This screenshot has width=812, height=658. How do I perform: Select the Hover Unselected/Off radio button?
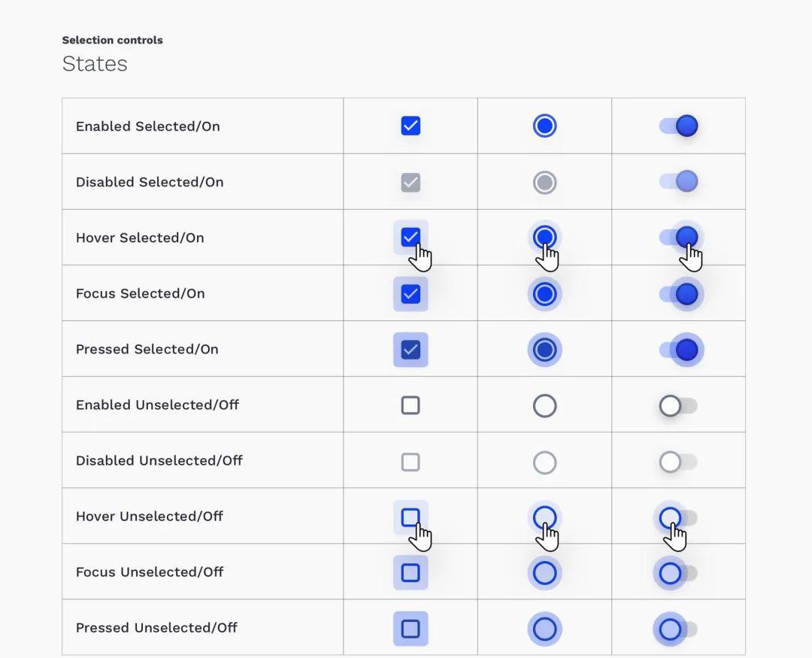(544, 517)
